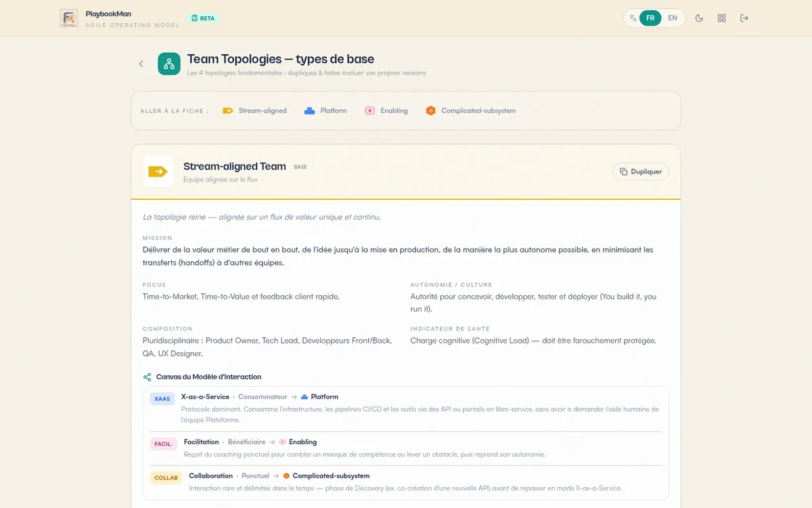
Task: Click the logout icon in header
Action: [x=744, y=18]
